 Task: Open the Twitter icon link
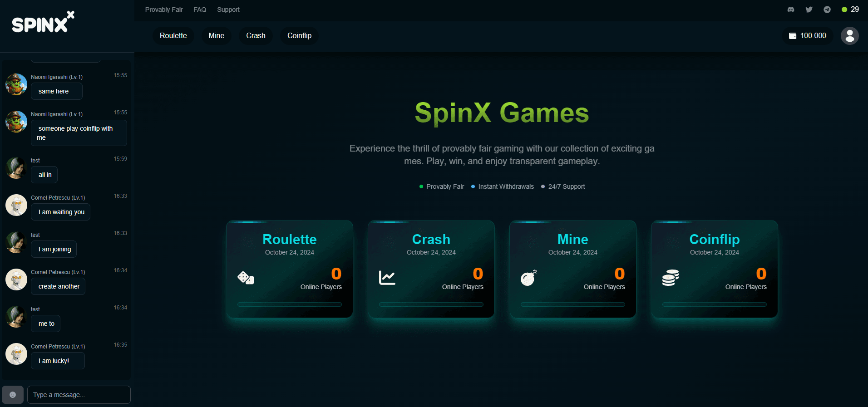809,10
